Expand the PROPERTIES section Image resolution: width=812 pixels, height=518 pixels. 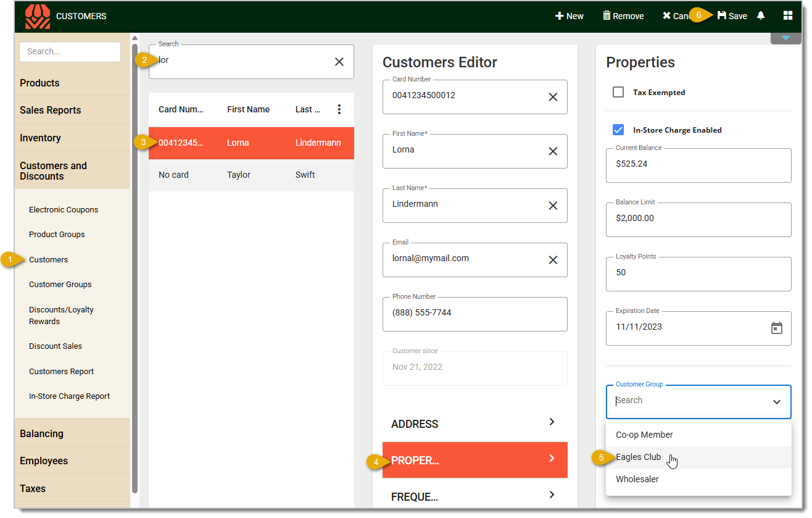[475, 460]
